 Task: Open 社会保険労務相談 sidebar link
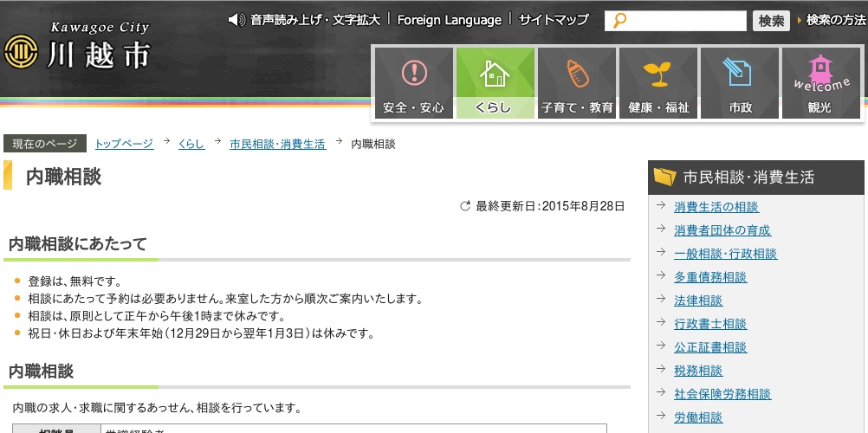pyautogui.click(x=722, y=394)
